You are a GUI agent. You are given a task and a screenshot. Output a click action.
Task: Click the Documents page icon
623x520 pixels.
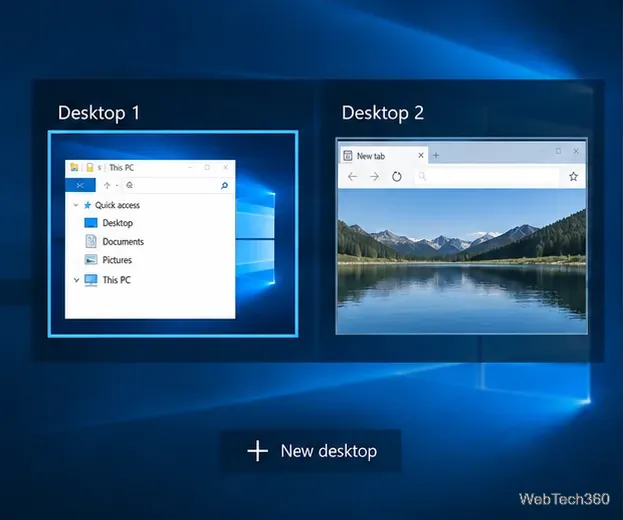[91, 241]
